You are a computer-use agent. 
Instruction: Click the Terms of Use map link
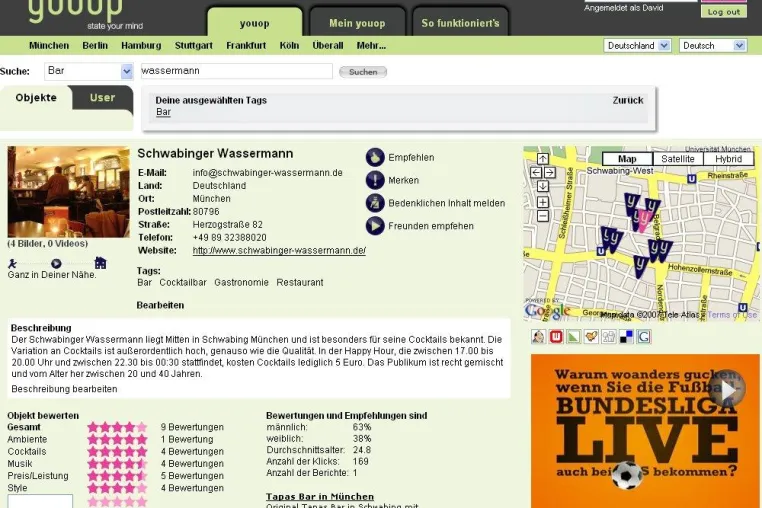(732, 315)
